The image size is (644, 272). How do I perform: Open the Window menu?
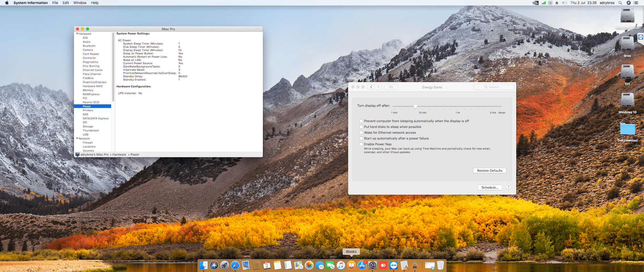[x=80, y=3]
